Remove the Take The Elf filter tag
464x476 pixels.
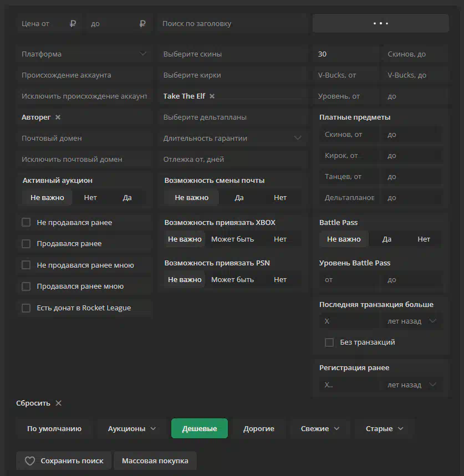(x=212, y=96)
